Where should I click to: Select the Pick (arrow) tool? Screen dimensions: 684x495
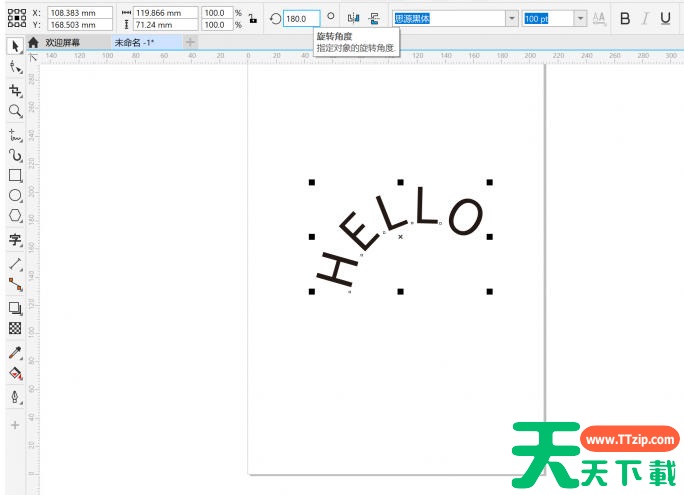pos(15,46)
